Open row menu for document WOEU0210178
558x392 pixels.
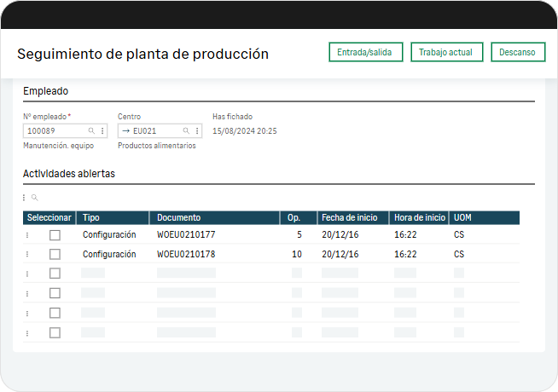click(27, 254)
